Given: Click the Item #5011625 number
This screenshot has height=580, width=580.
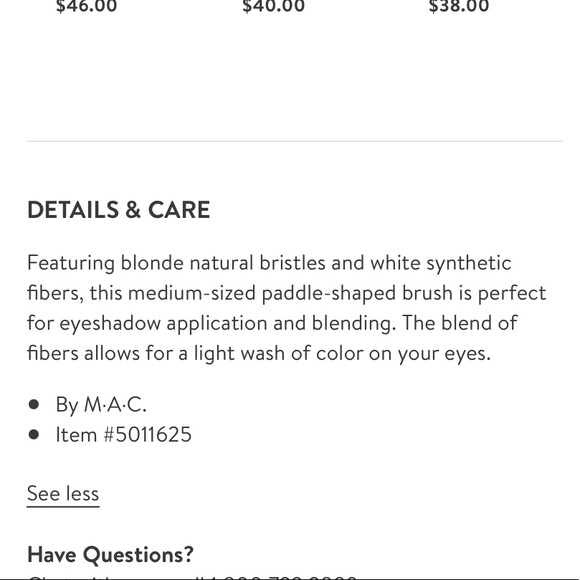Looking at the screenshot, I should [124, 434].
